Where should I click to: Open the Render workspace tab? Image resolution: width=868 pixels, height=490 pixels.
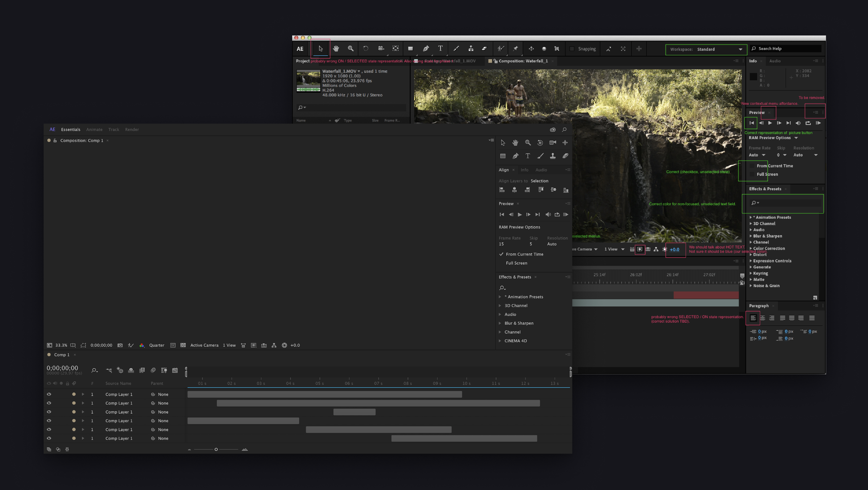click(132, 130)
